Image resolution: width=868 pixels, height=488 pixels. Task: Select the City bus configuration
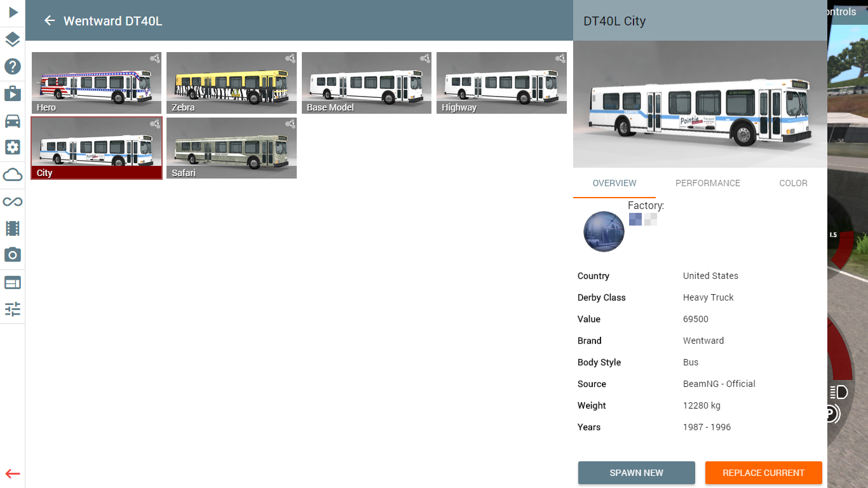[97, 148]
